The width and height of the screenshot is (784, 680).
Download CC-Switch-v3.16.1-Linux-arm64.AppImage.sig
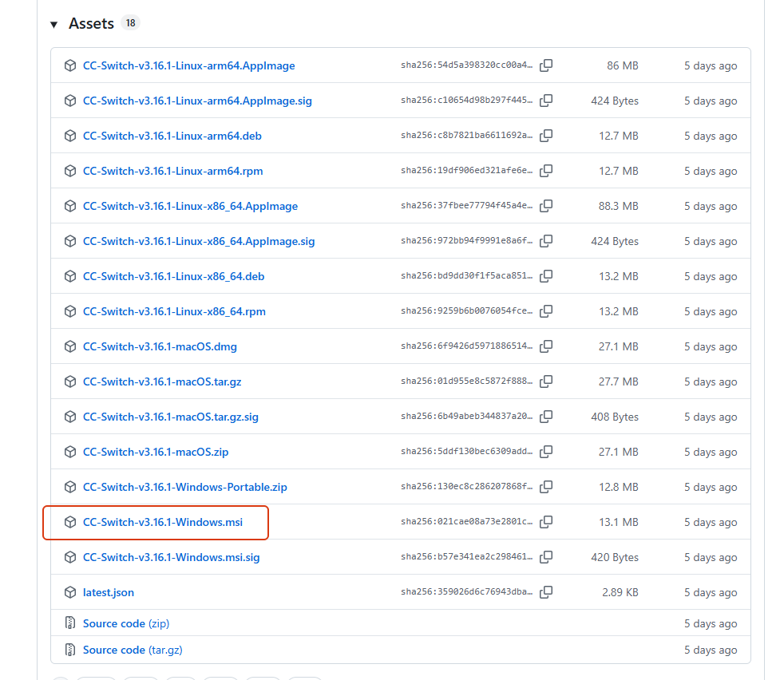[x=197, y=101]
